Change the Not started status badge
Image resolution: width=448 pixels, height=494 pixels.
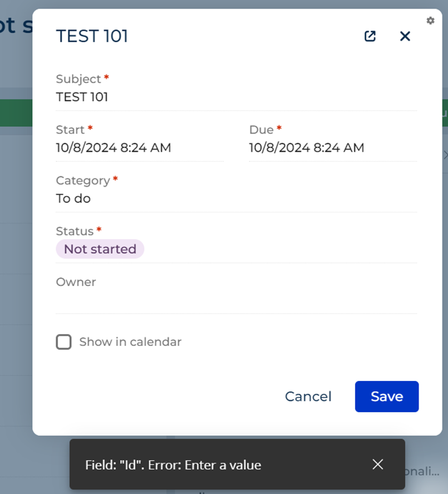click(x=100, y=249)
